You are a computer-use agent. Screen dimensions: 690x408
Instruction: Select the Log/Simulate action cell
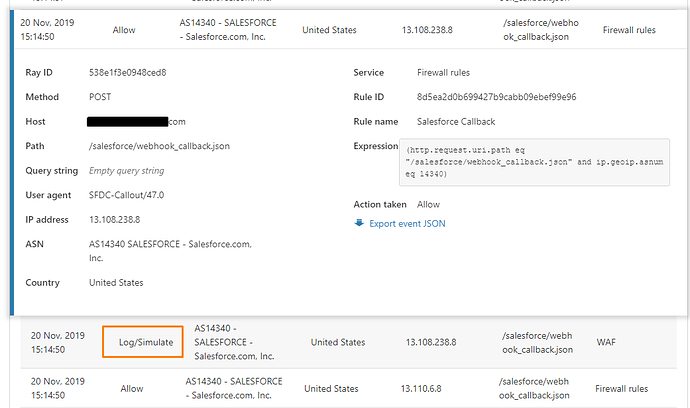point(143,342)
